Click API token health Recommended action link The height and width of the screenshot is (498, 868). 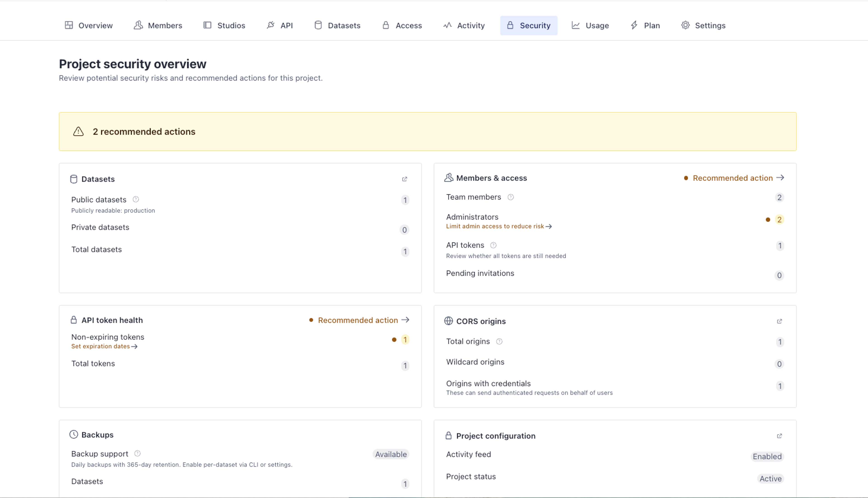point(359,320)
